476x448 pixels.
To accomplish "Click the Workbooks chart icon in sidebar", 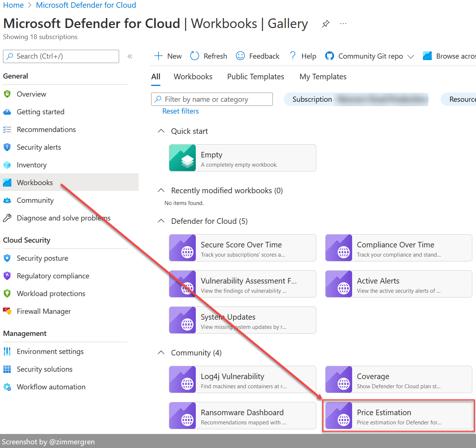I will pos(7,183).
